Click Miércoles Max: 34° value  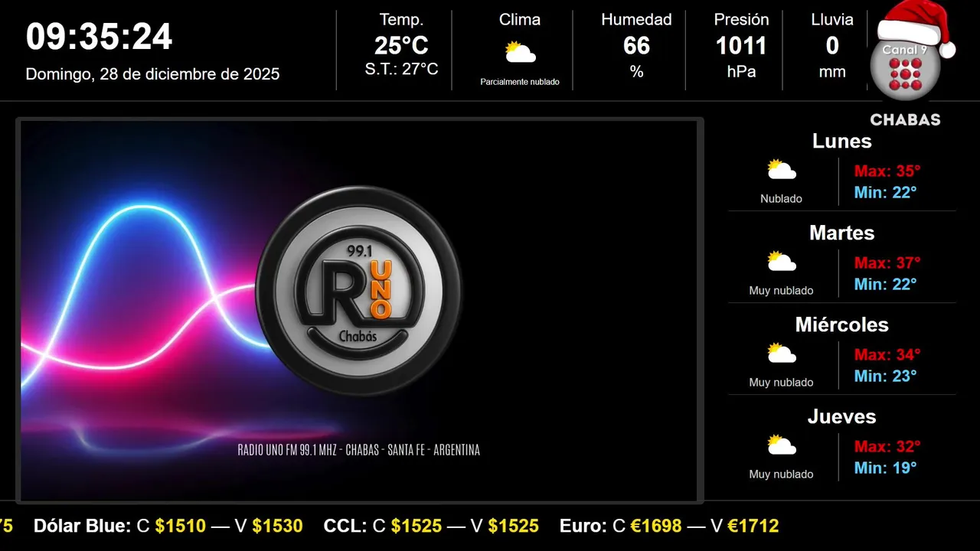(887, 354)
